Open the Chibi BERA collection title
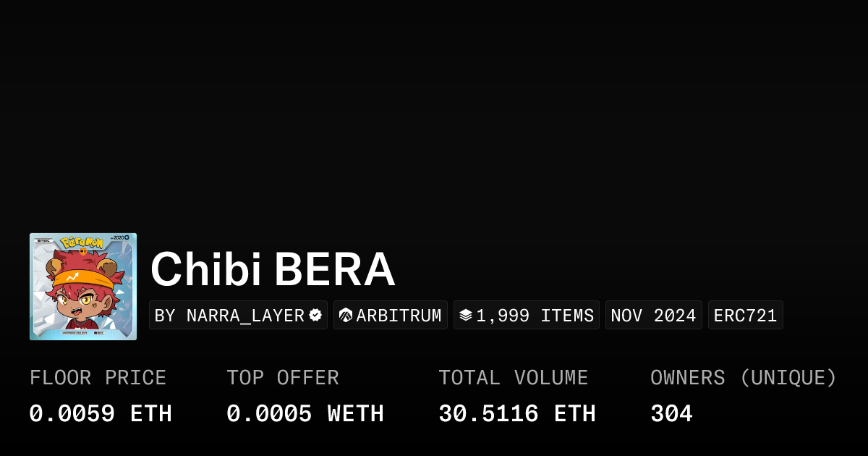868x456 pixels. [x=273, y=270]
